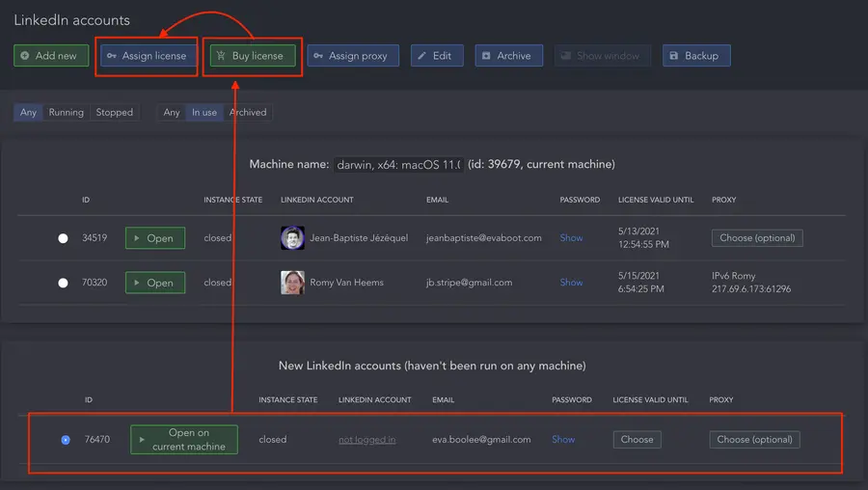Click the name Jean-Baptiste Jézéquel
This screenshot has height=490, width=868.
tap(359, 238)
